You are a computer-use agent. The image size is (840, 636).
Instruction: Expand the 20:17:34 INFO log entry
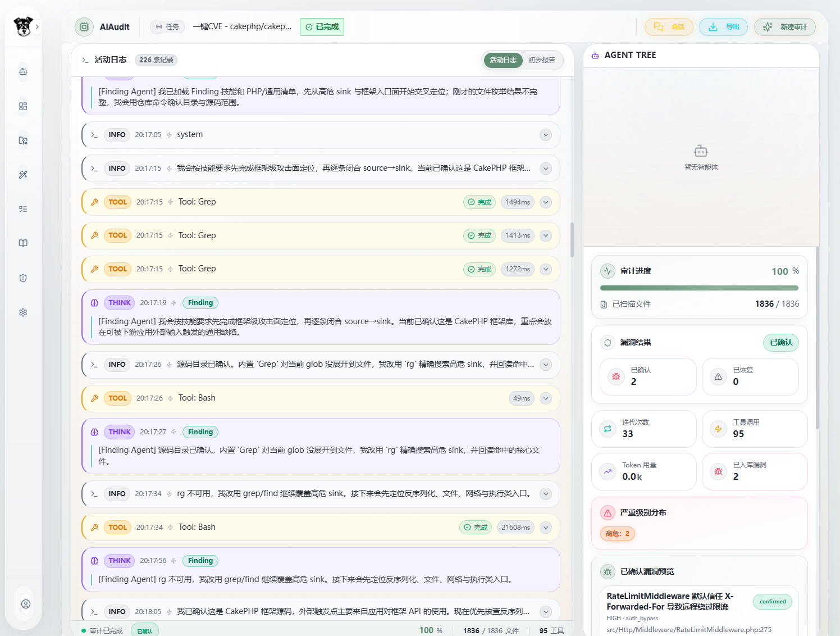click(x=546, y=494)
